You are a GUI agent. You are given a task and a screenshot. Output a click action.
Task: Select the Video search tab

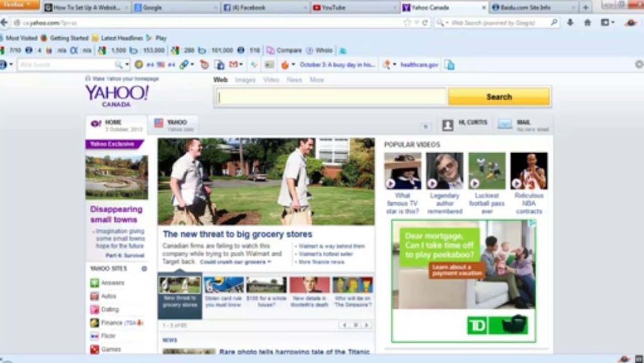click(271, 80)
